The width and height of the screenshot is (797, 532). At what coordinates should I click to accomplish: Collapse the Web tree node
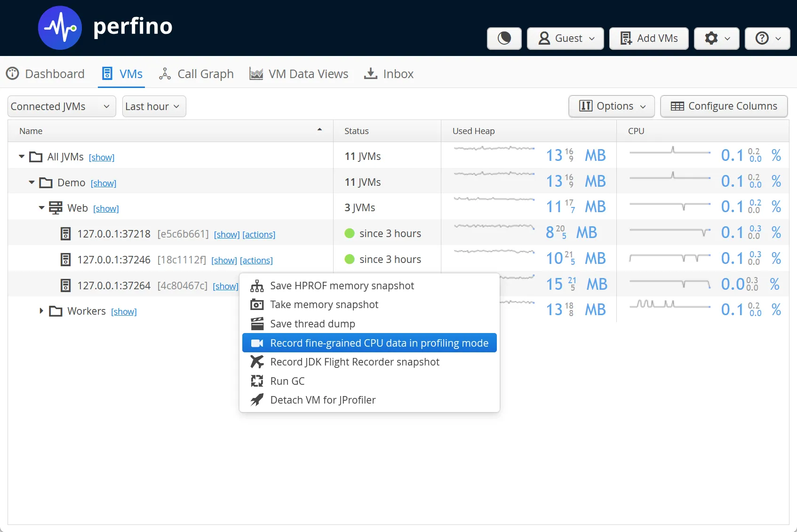coord(41,207)
